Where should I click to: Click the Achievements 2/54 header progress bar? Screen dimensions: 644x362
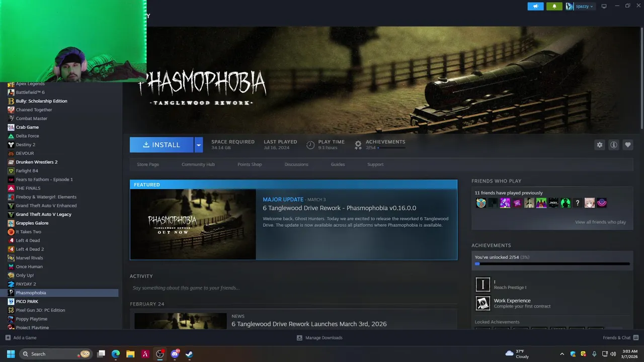pyautogui.click(x=391, y=148)
